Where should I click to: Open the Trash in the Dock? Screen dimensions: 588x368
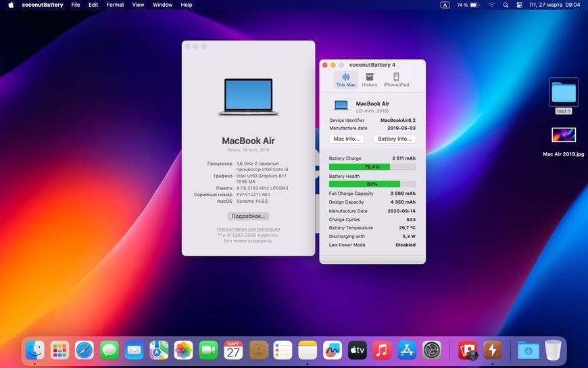click(553, 350)
